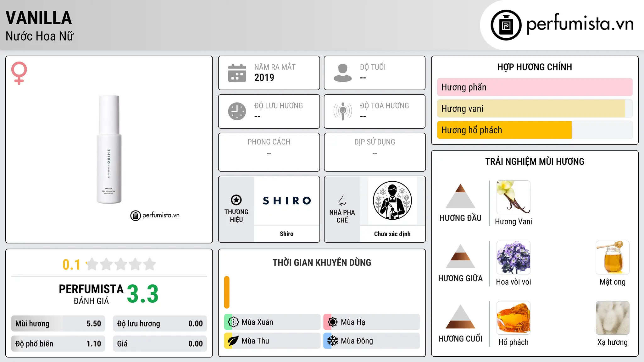This screenshot has width=644, height=362.
Task: Click the perfumista.vn site name
Action: [x=580, y=24]
